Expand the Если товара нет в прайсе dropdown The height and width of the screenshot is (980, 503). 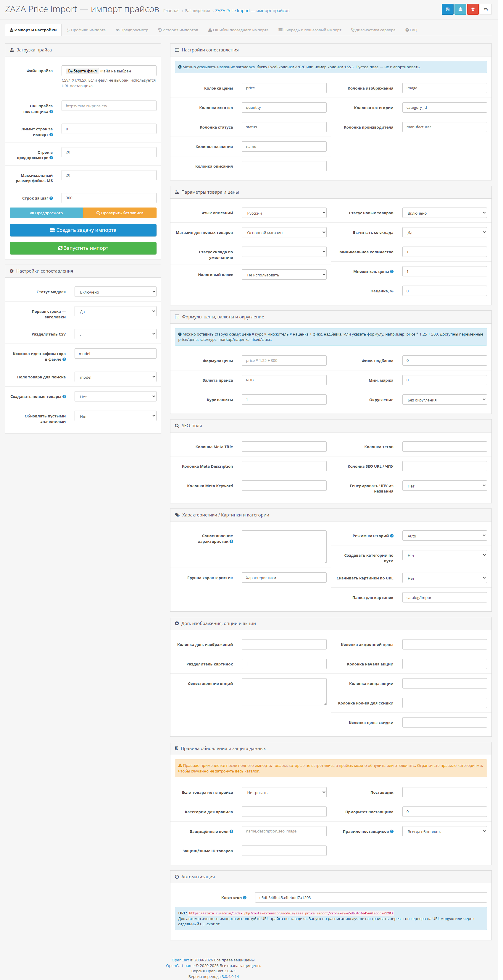284,793
